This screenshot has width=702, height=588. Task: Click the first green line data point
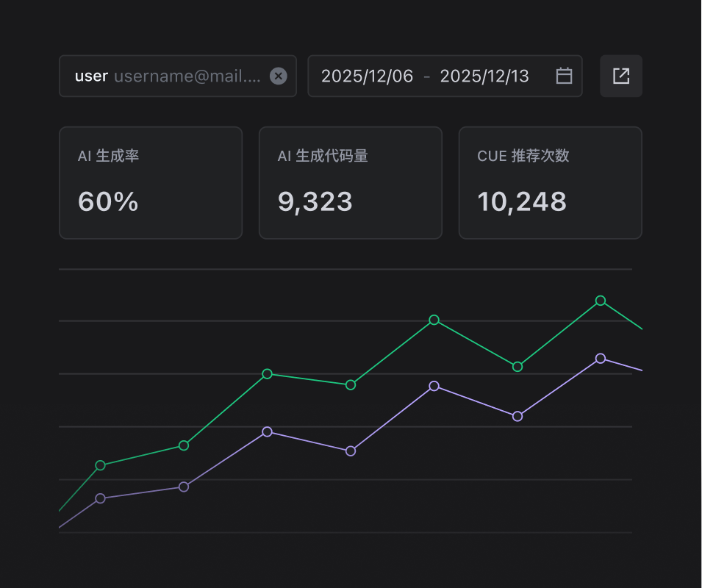point(101,465)
